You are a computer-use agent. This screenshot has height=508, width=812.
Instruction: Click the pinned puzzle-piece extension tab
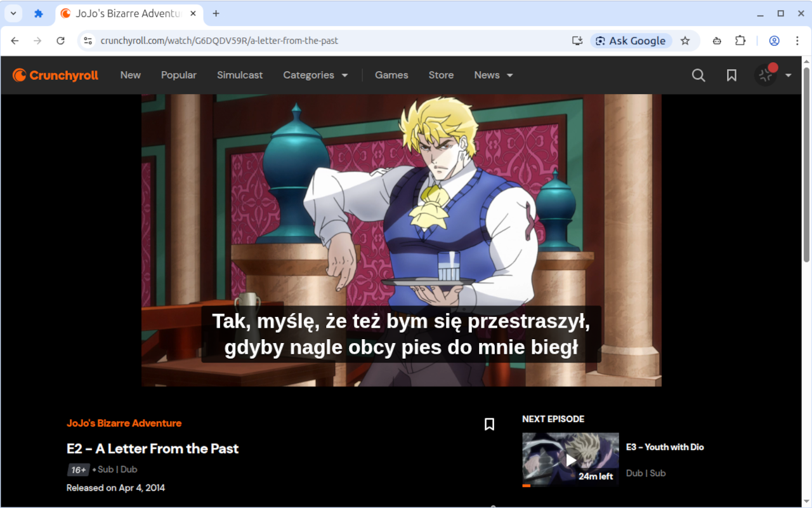coord(38,13)
